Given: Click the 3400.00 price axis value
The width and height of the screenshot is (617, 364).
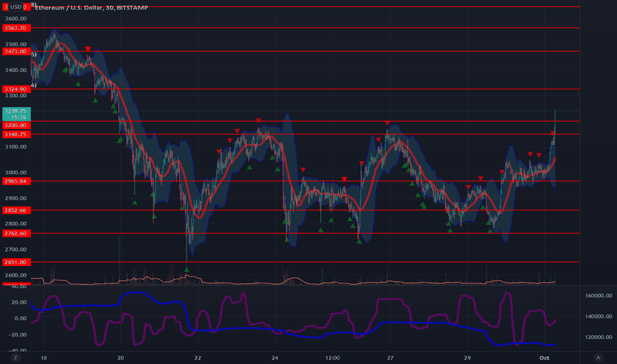Looking at the screenshot, I should (x=16, y=70).
